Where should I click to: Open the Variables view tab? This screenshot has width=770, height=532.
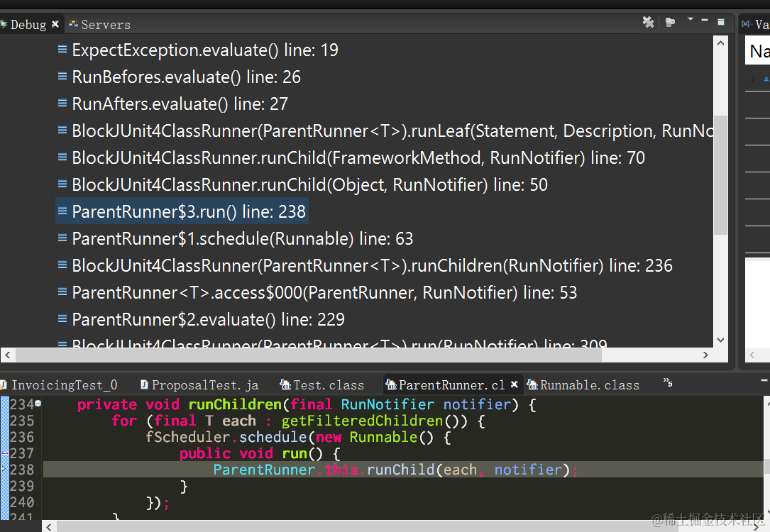[755, 24]
